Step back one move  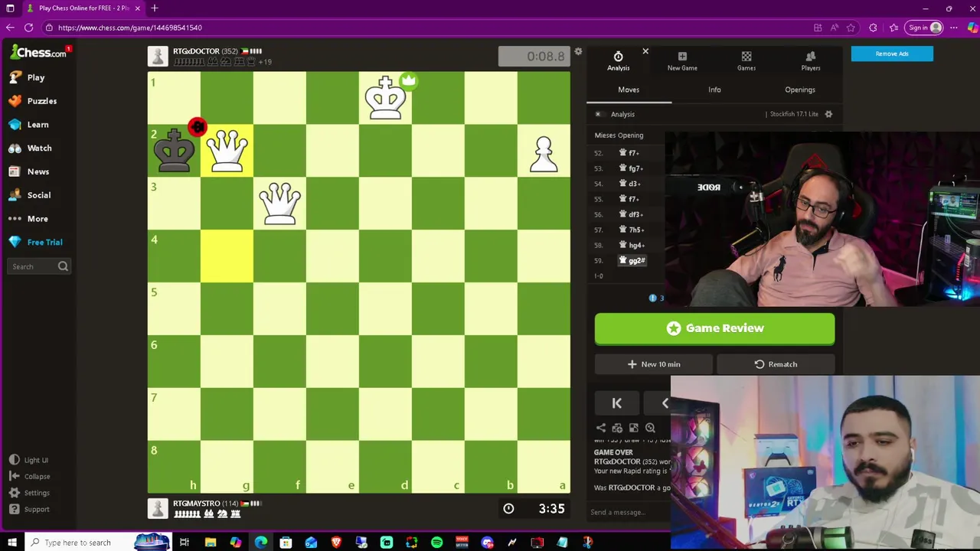665,403
